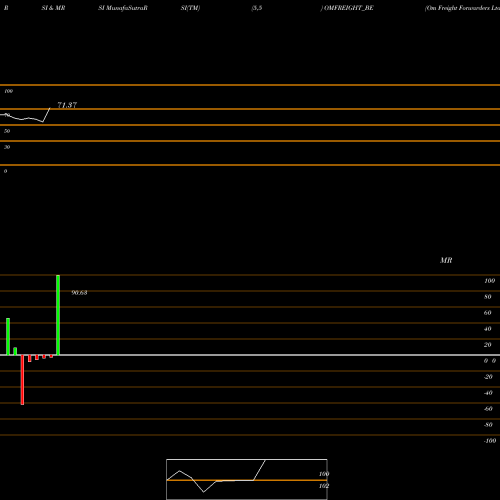Click the Om Freight Forwarders company name
The width and height of the screenshot is (500, 500).
[x=463, y=8]
